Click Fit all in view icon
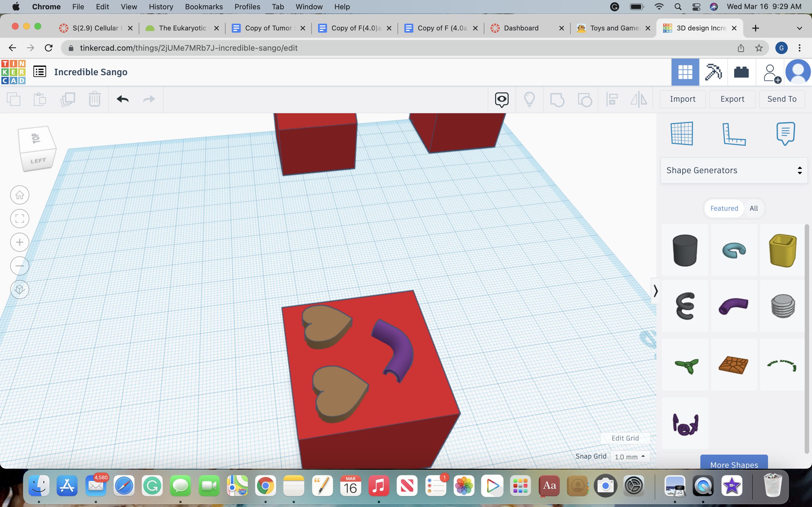 [20, 219]
